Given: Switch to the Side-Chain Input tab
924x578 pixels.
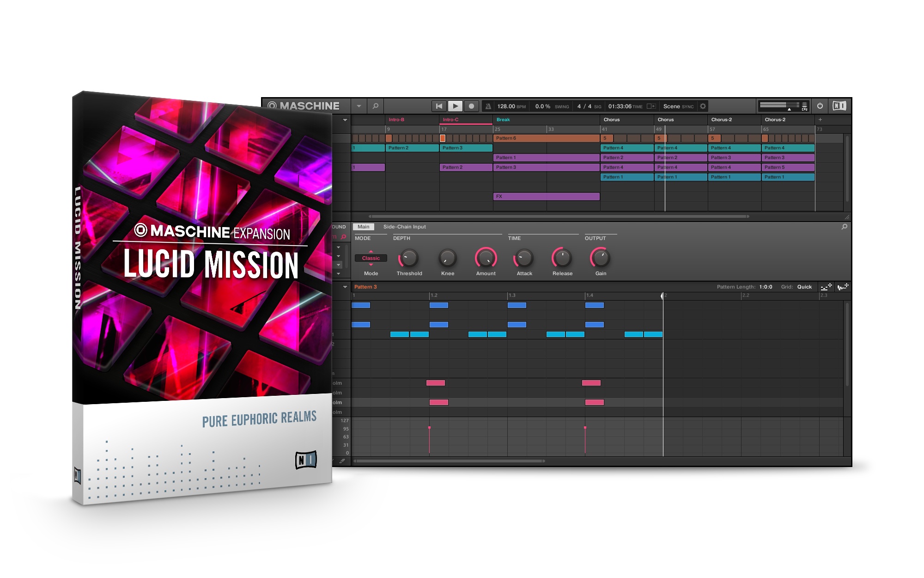Looking at the screenshot, I should pos(404,227).
